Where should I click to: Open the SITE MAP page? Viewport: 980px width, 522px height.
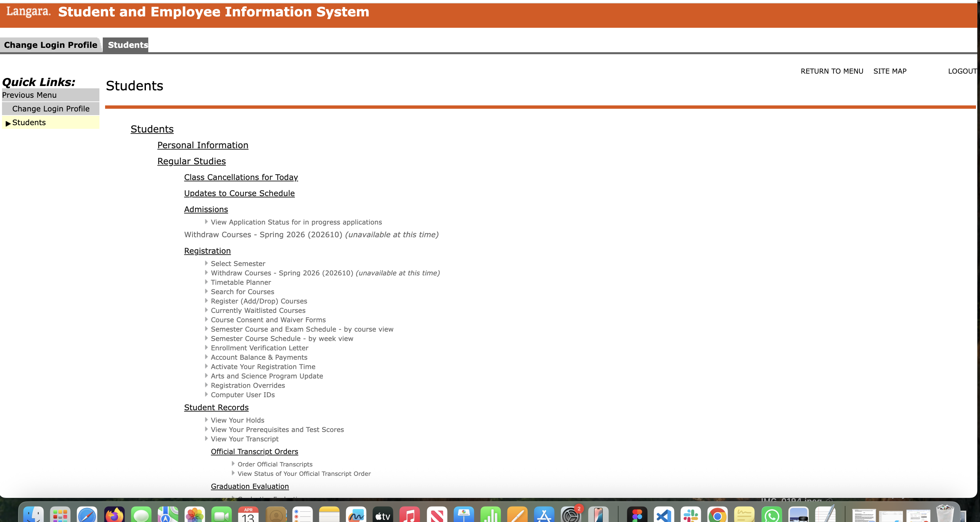pos(890,71)
